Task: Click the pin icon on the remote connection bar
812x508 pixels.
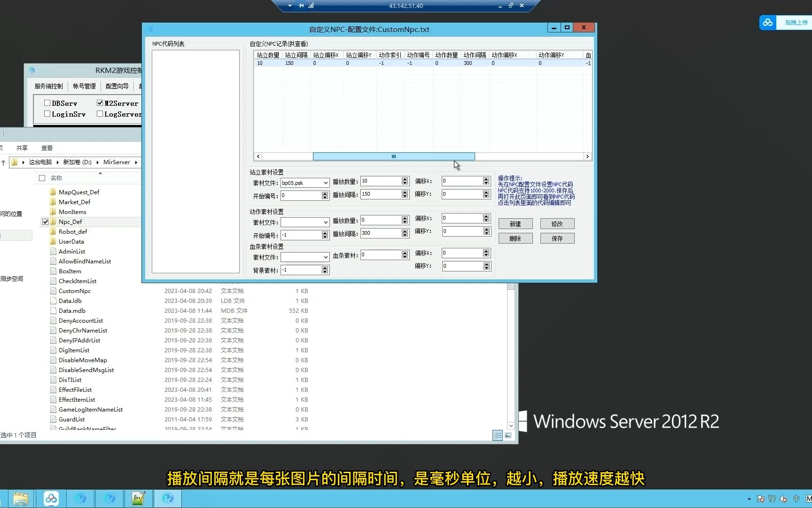Action: coord(301,6)
